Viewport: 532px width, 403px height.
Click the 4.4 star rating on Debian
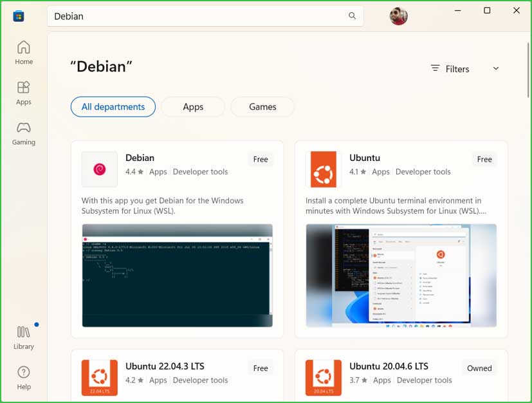[x=134, y=172]
